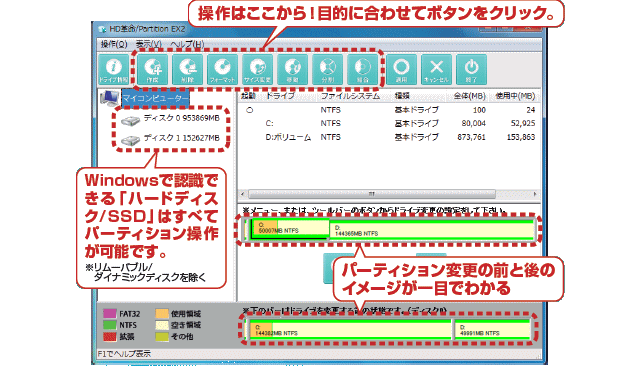This screenshot has width=640, height=366.
Task: Click the 作成 (create partition) icon
Action: 153,69
